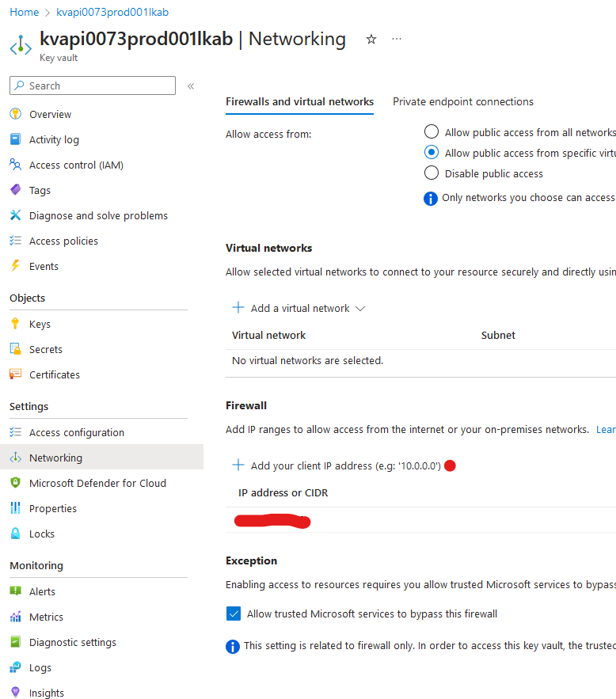
Task: Click kvapi0073prod001lkab breadcrumb link
Action: 112,12
